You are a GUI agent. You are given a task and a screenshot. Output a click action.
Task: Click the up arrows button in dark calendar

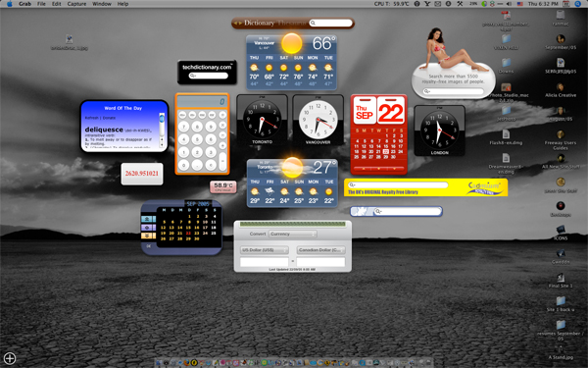point(149,219)
